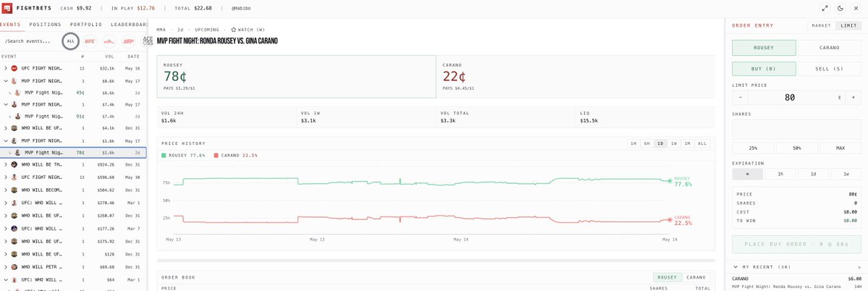Viewport: 868px width, 291px height.
Task: Switch price history to 6H range
Action: pos(647,143)
